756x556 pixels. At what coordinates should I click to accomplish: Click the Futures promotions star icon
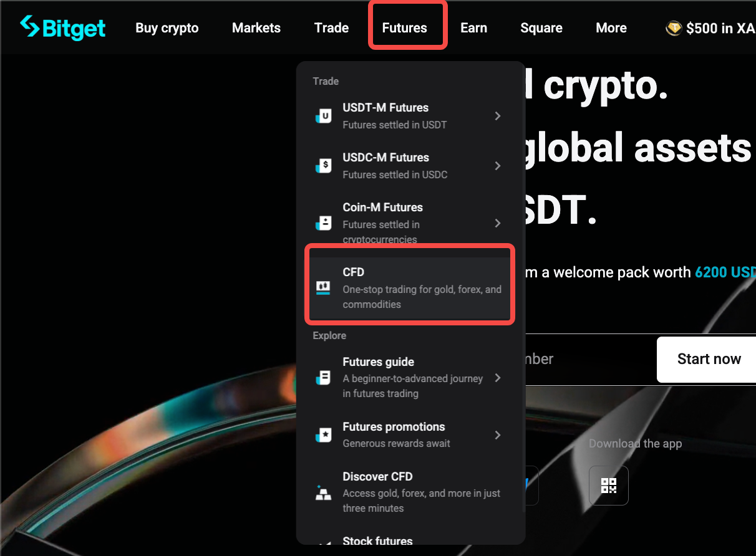323,434
